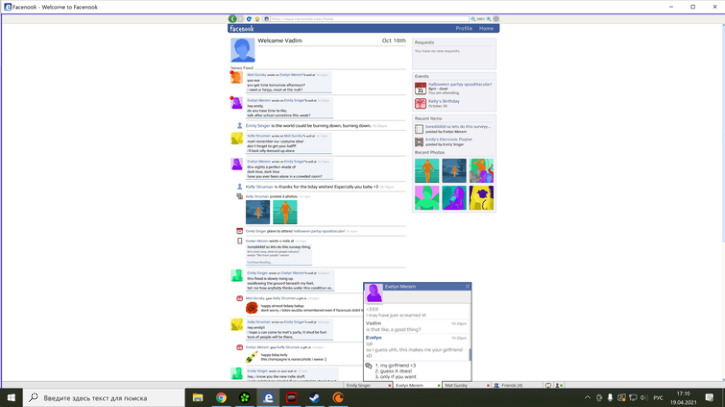Screen dimensions: 725x407
Task: Open Emily's Electronic Playlist link
Action: coord(449,139)
